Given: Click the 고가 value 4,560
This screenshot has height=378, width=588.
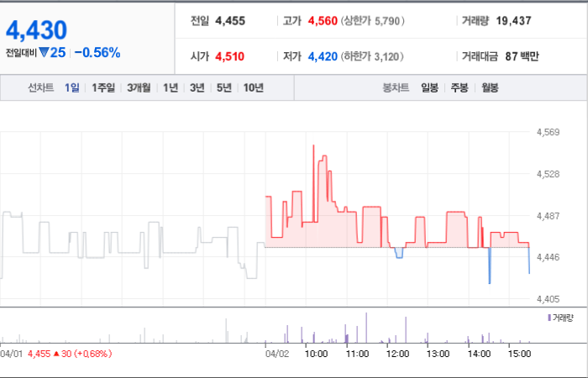Looking at the screenshot, I should coord(323,21).
